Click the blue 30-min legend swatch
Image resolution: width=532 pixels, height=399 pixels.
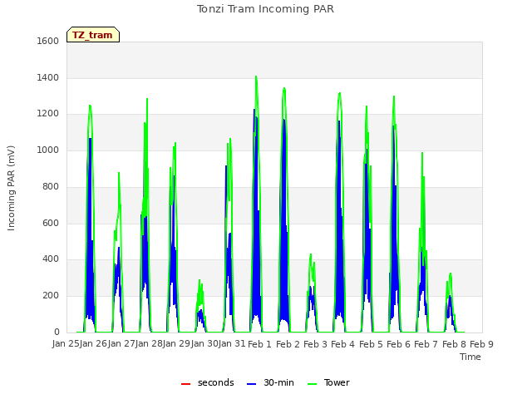tap(251, 384)
